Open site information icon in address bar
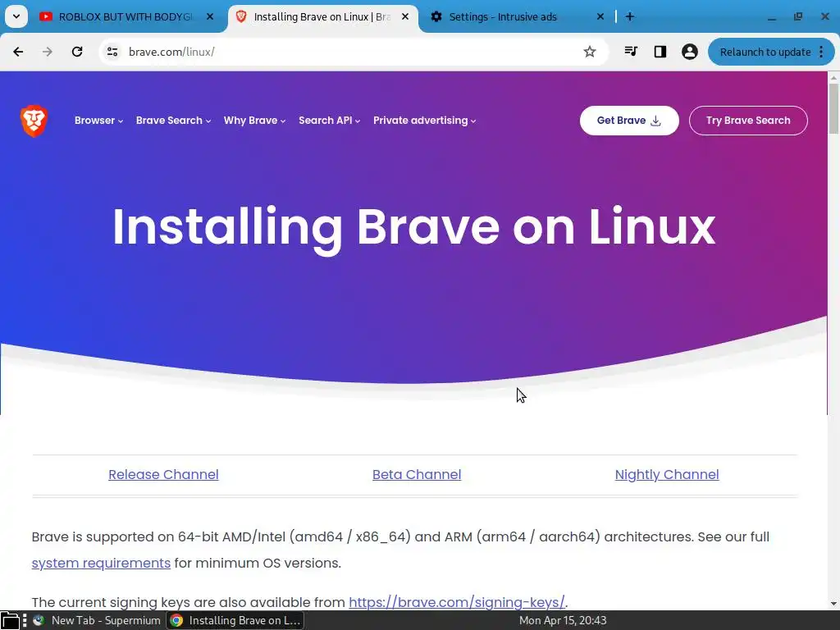The height and width of the screenshot is (630, 840). (x=112, y=52)
